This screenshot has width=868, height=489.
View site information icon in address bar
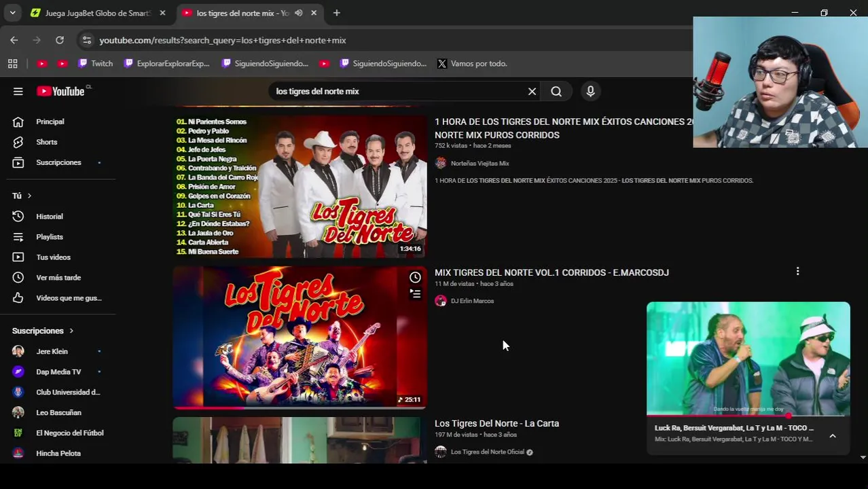point(87,40)
